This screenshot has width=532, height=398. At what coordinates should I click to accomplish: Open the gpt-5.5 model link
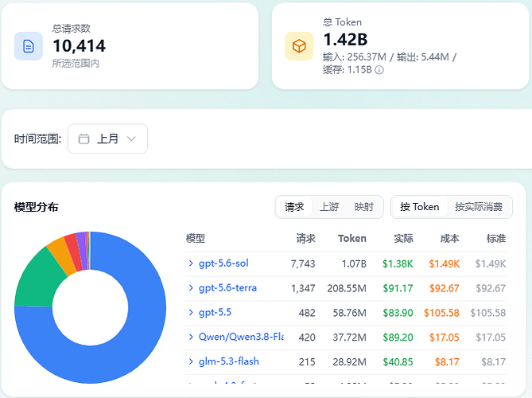pos(215,312)
